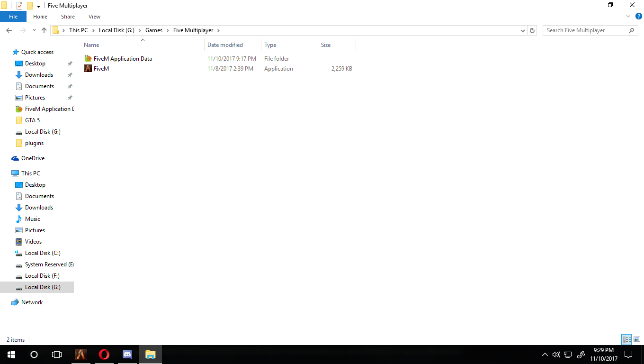This screenshot has width=644, height=364.
Task: Expand the address bar history dropdown
Action: (523, 30)
